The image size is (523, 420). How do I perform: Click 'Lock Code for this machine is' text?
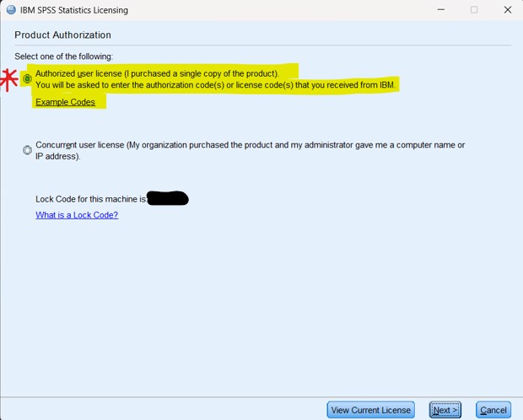[x=91, y=199]
